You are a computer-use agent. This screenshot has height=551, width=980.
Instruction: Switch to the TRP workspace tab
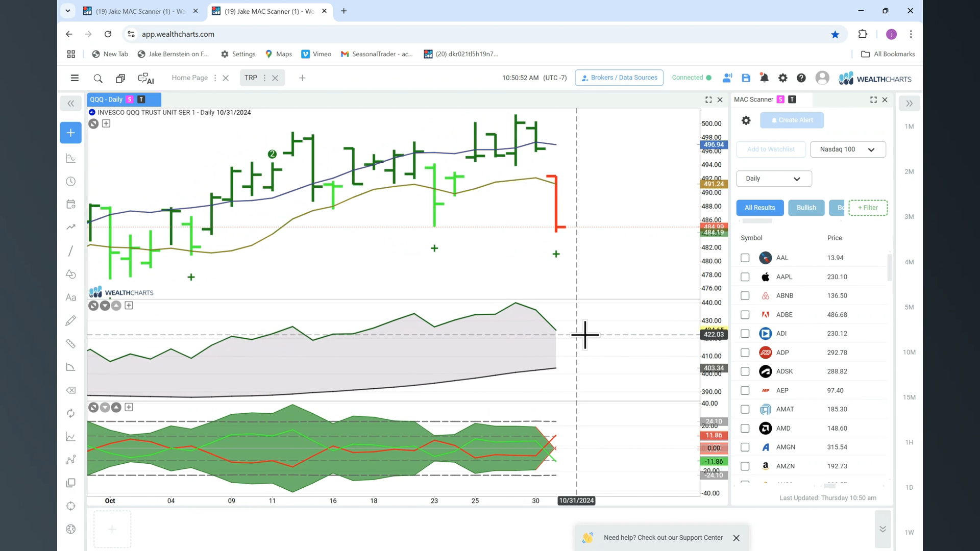click(251, 78)
